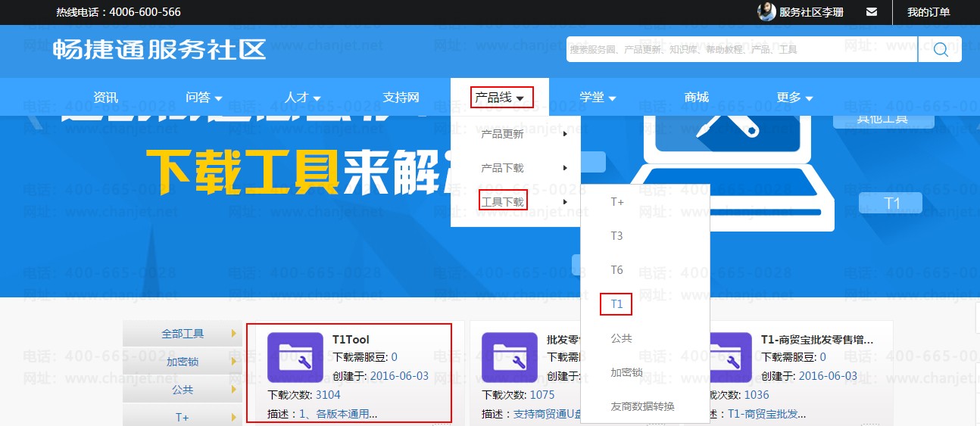Viewport: 980px width, 426px height.
Task: Expand the 问答 navigation dropdown
Action: pyautogui.click(x=204, y=97)
